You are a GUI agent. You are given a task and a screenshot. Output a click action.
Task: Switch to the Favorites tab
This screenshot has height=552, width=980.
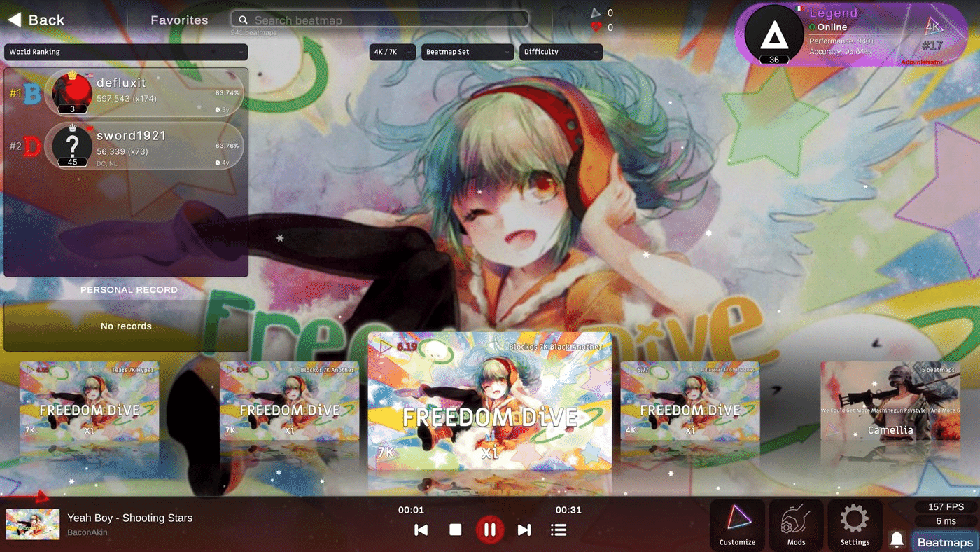point(179,20)
